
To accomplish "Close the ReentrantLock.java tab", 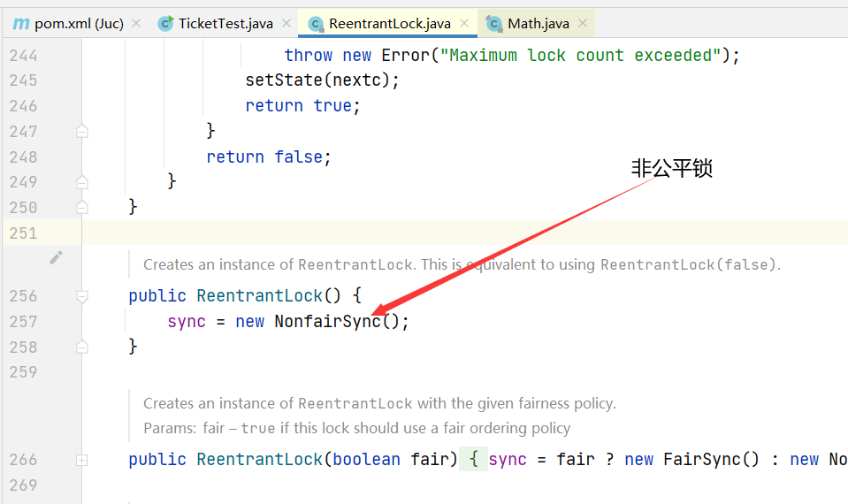I will pos(464,23).
